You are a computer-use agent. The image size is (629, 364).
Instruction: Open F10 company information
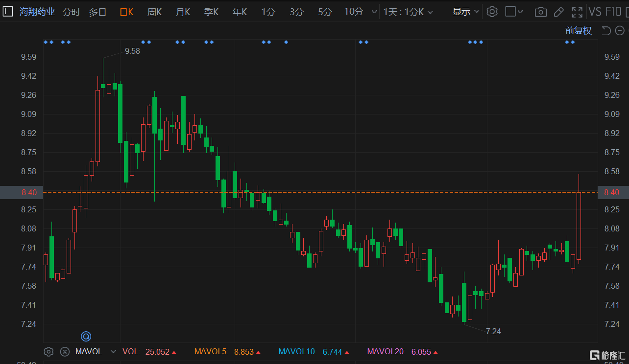coord(613,12)
